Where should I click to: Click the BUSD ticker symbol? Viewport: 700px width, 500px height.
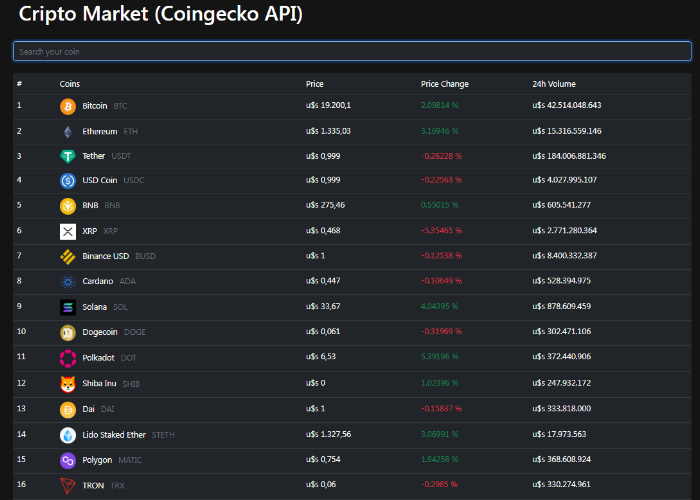click(146, 256)
